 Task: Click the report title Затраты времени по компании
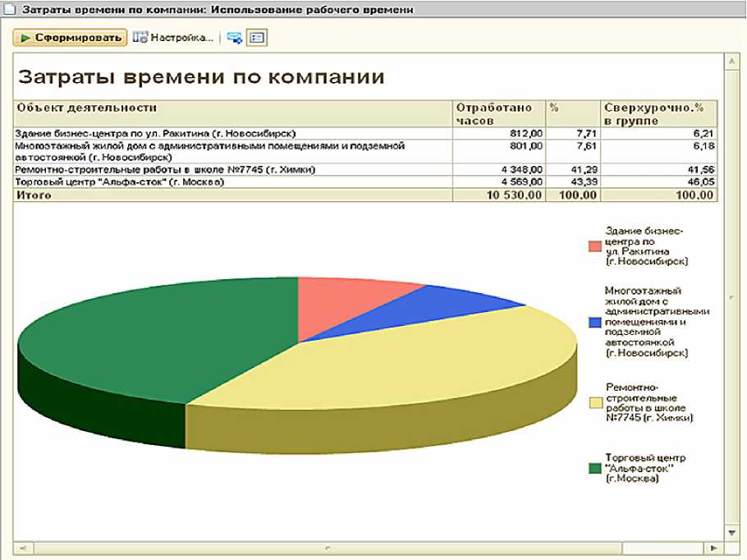pyautogui.click(x=201, y=77)
